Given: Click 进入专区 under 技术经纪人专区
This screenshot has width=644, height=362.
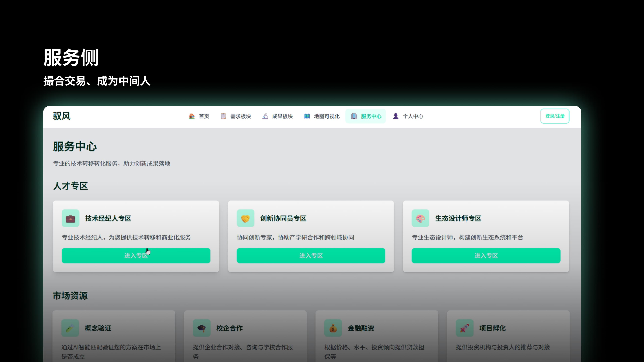Looking at the screenshot, I should [x=136, y=256].
